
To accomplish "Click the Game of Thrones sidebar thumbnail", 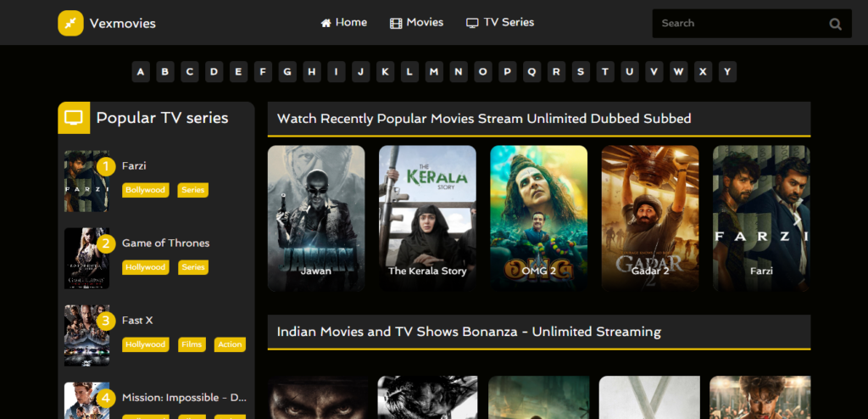I will [x=86, y=259].
